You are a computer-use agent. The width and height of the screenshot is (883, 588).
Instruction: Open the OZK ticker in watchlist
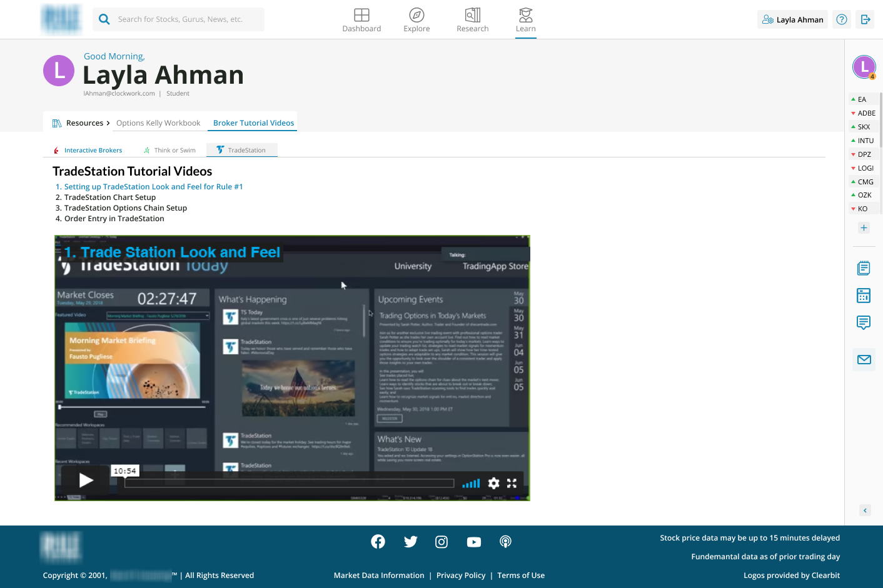coord(864,195)
